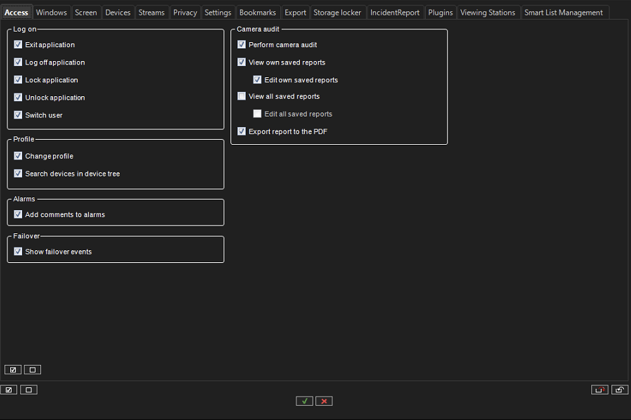Select the Bookmarks tab
631x420 pixels.
[x=258, y=12]
